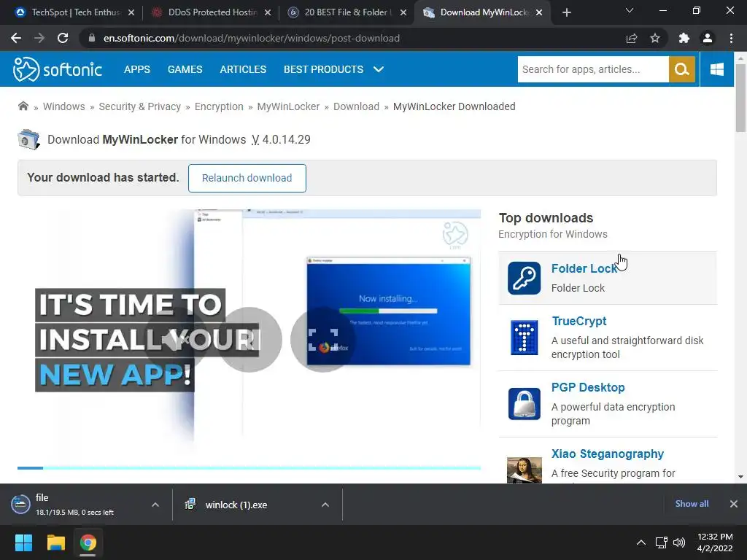Open the clock and date panel
The image size is (747, 560).
pos(715,542)
